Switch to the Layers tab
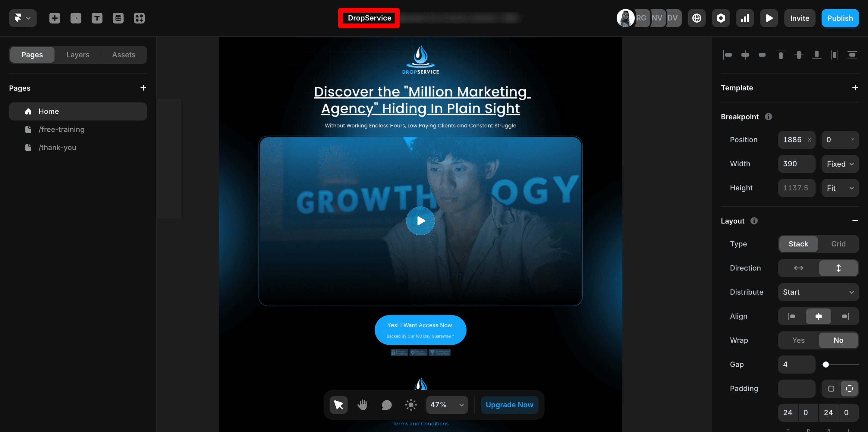This screenshot has width=868, height=432. click(x=78, y=55)
